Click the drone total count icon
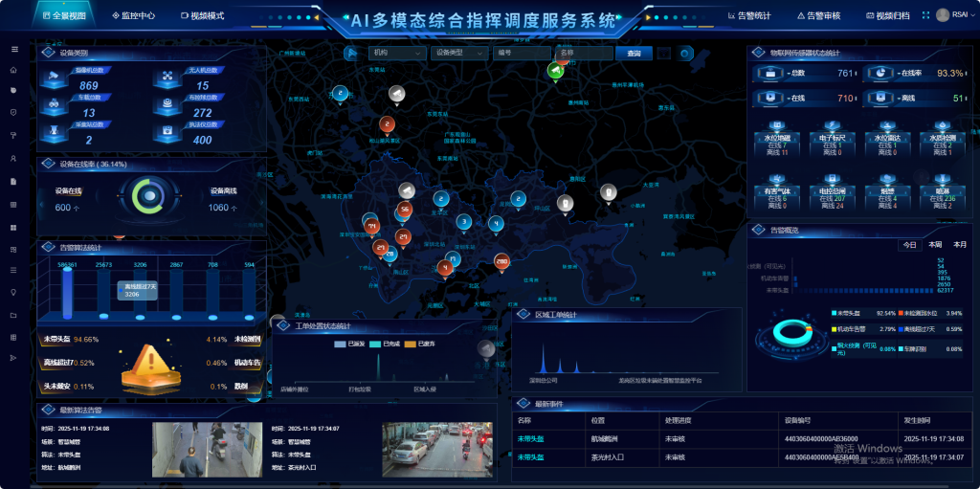Screen dimensions: 980x489 point(167,75)
